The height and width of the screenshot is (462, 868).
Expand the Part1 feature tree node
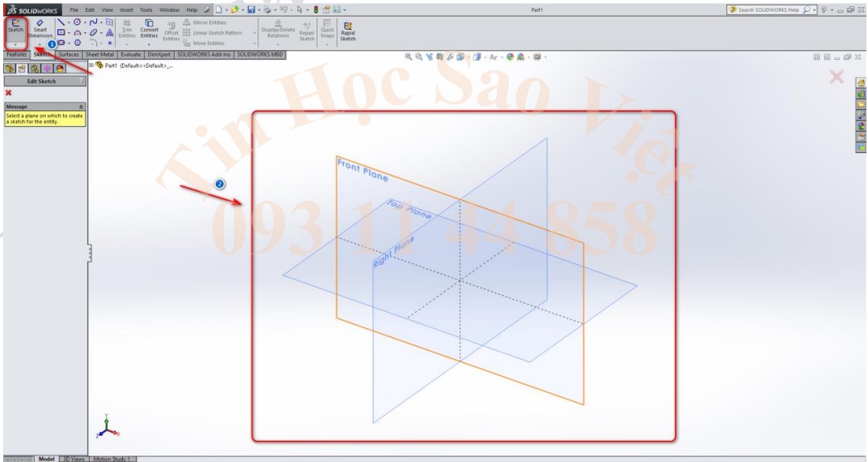click(91, 66)
